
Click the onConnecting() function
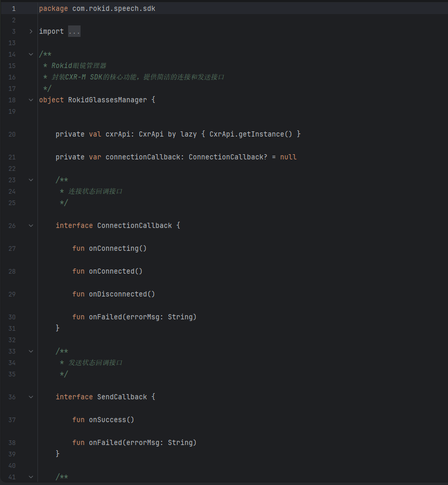coord(117,249)
